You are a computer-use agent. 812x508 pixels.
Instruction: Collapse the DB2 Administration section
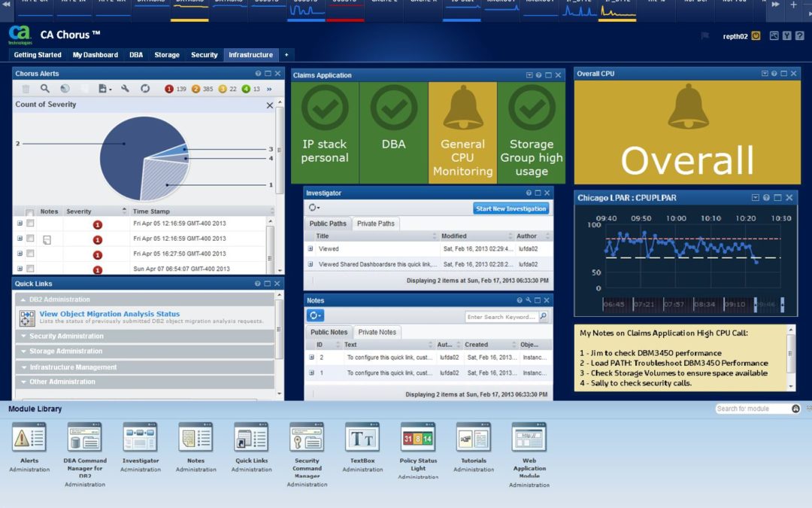[x=144, y=300]
